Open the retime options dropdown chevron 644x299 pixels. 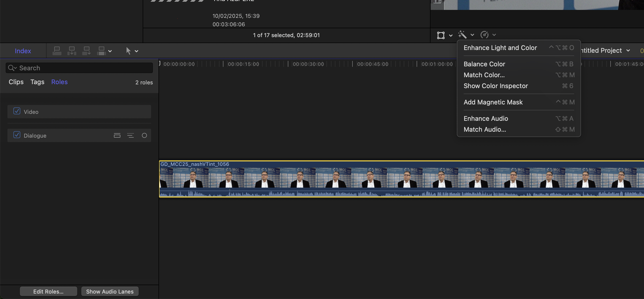[494, 35]
